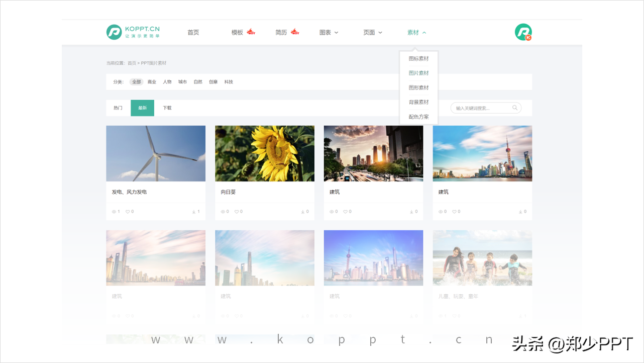
Task: Click 发电、风力发电 title text
Action: click(x=129, y=192)
